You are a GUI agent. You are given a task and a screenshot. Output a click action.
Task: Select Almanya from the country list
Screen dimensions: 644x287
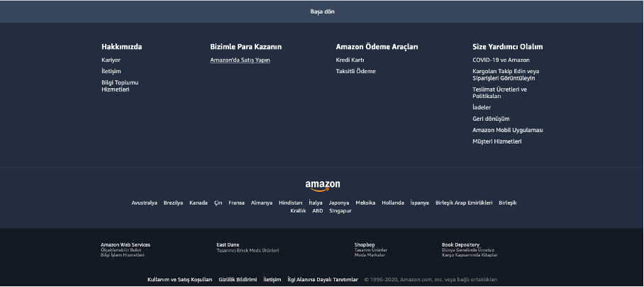click(262, 202)
